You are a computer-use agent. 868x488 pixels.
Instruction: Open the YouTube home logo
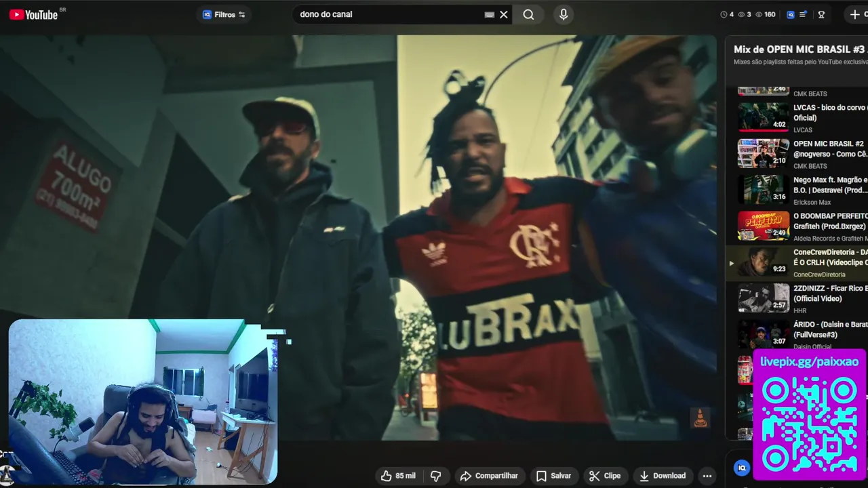point(34,14)
